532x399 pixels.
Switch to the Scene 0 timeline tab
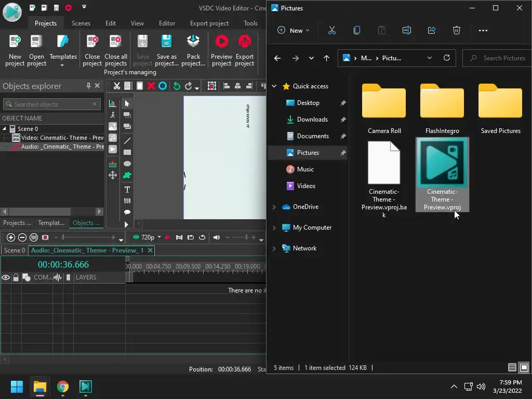click(x=14, y=250)
